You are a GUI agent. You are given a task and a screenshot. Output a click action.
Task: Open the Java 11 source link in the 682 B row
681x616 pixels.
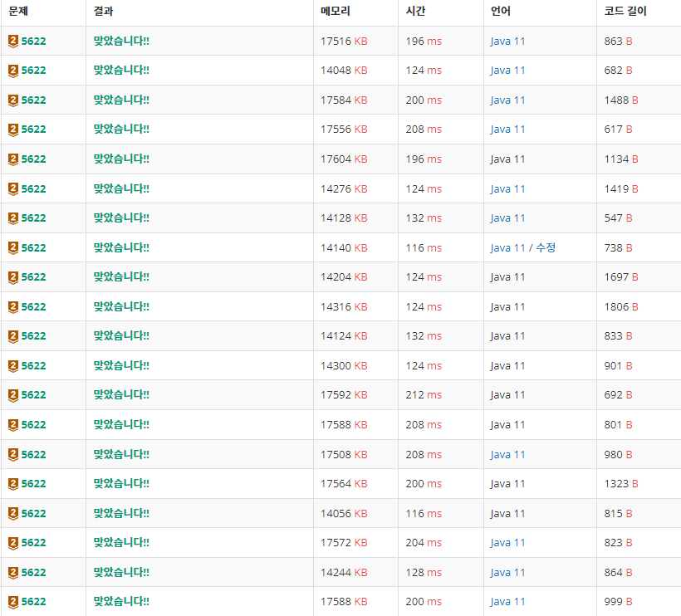point(507,71)
